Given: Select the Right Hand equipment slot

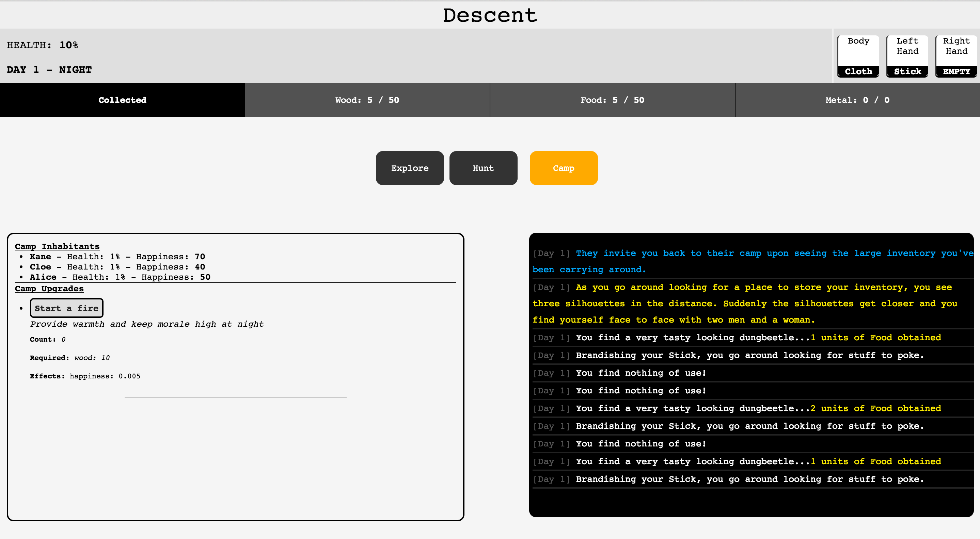Looking at the screenshot, I should click(x=957, y=56).
